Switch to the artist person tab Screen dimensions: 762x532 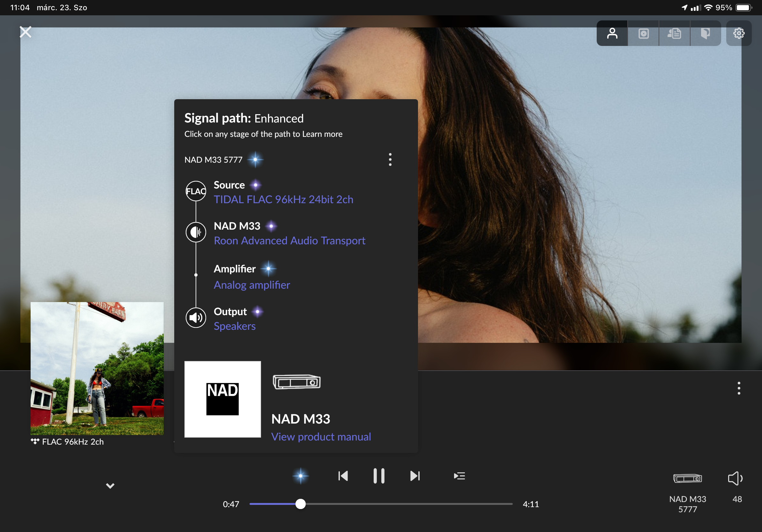point(612,33)
